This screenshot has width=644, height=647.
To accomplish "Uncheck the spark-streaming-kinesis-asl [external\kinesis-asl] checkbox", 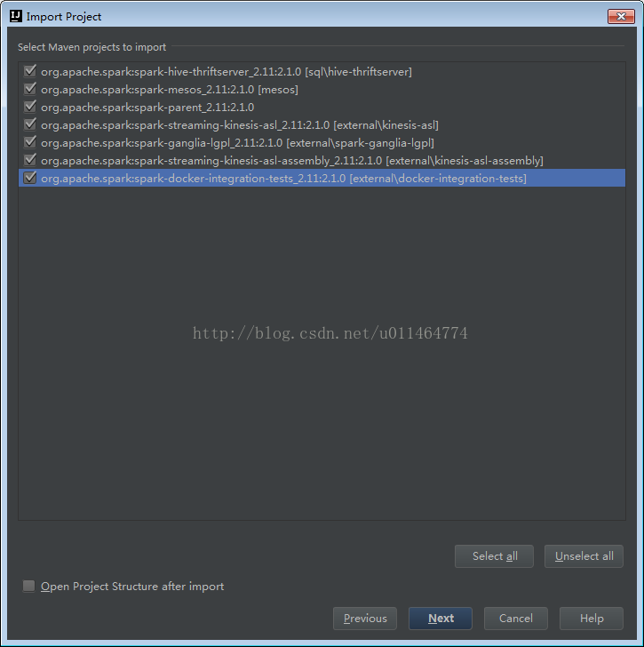I will [30, 124].
